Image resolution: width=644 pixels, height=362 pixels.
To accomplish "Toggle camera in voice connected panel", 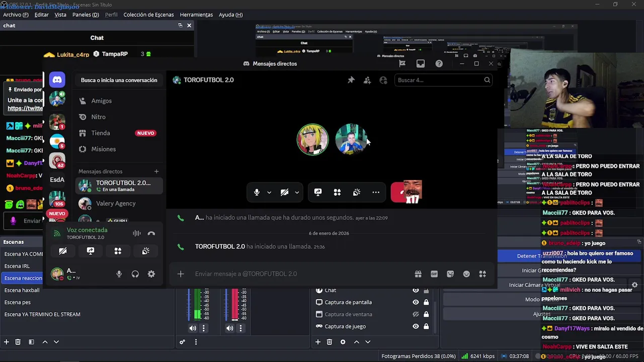I will (62, 251).
